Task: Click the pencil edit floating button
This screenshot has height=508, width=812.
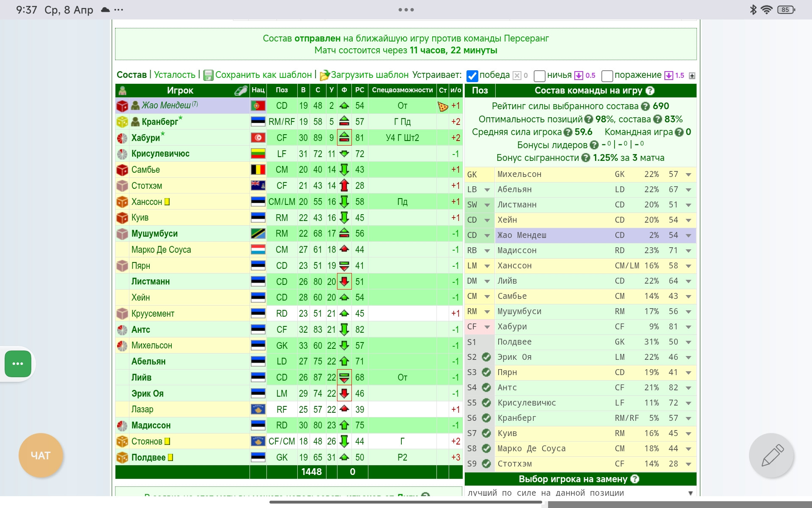Action: (x=771, y=455)
